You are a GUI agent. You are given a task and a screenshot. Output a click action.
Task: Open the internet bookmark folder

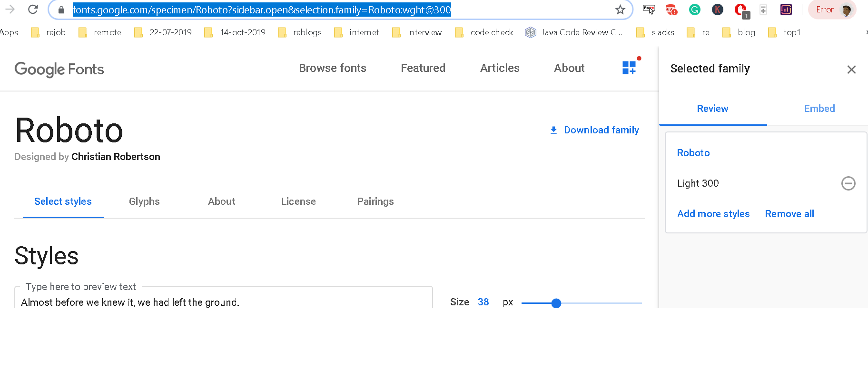tap(356, 32)
